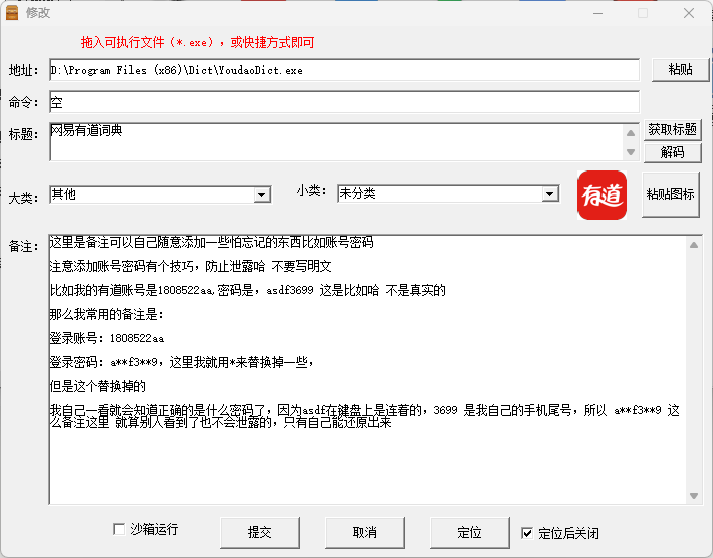Click the first notes line 这里是备注
The image size is (713, 558).
211,242
